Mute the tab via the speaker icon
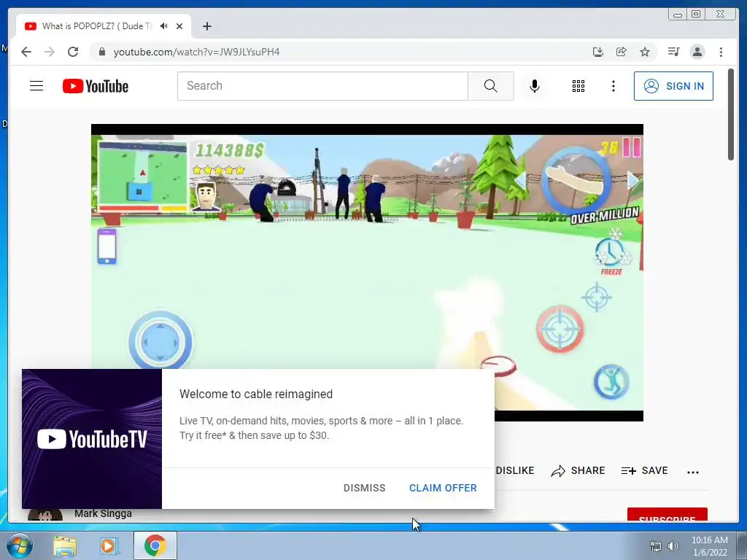Viewport: 747px width, 560px height. (x=164, y=26)
